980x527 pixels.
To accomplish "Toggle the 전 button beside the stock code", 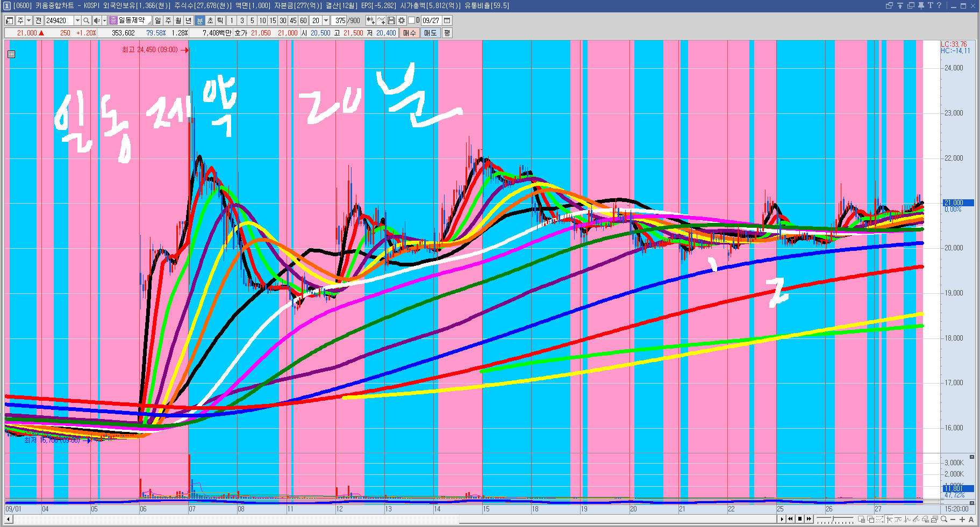I will [38, 20].
